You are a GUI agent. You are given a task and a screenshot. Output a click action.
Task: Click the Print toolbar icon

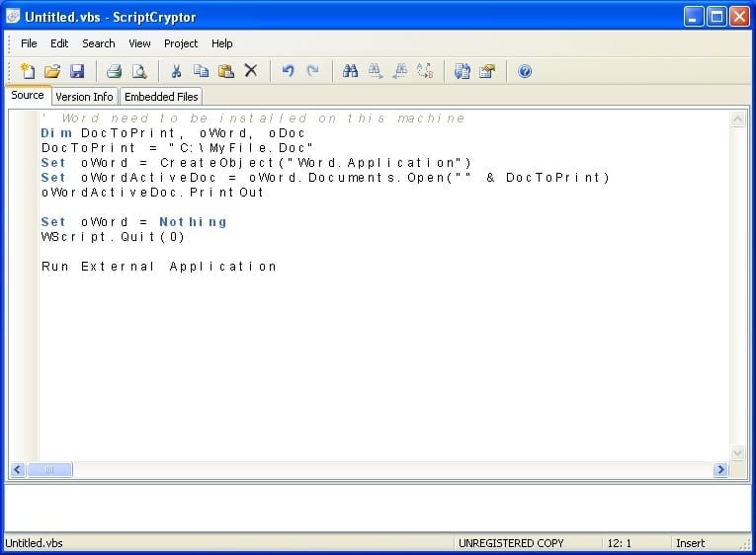coord(115,71)
